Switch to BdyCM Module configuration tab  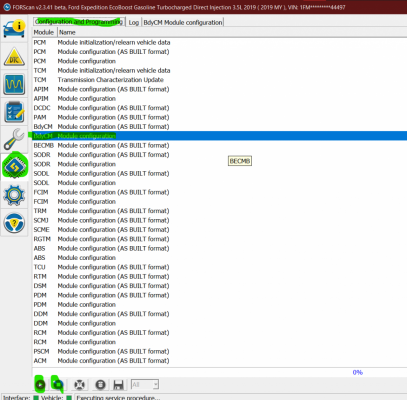click(x=183, y=22)
